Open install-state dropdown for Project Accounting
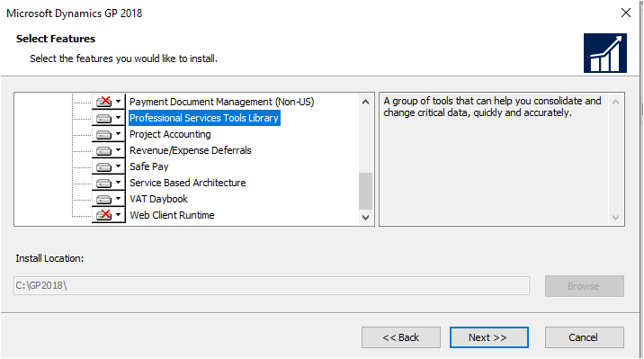 [109, 134]
